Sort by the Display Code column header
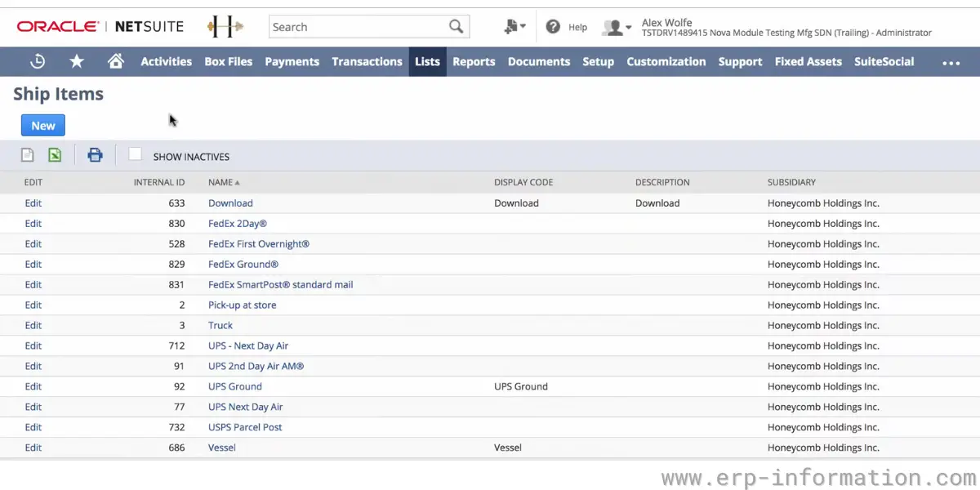The width and height of the screenshot is (980, 490). pyautogui.click(x=523, y=182)
